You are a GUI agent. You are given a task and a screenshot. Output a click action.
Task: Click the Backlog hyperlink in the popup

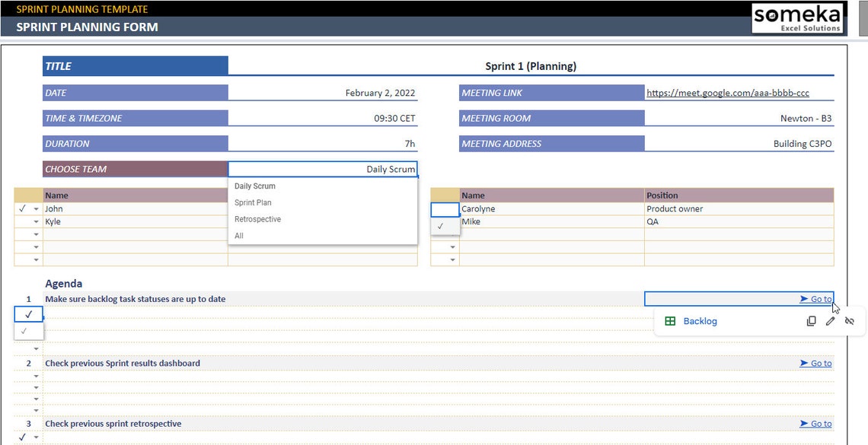[700, 321]
